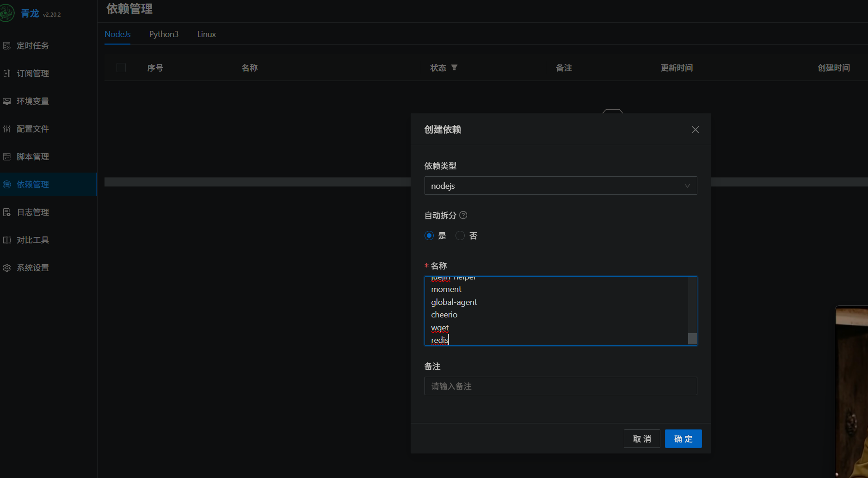Image resolution: width=868 pixels, height=478 pixels.
Task: Switch to the Python3 tab
Action: pos(164,34)
